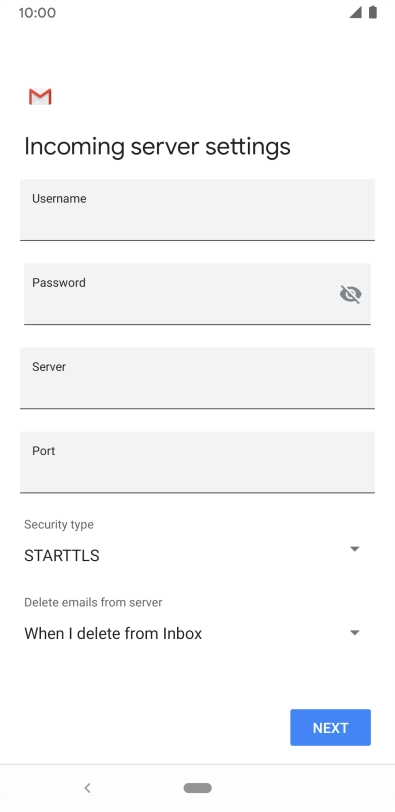The width and height of the screenshot is (395, 812).
Task: Tap the battery status icon
Action: coord(373,12)
